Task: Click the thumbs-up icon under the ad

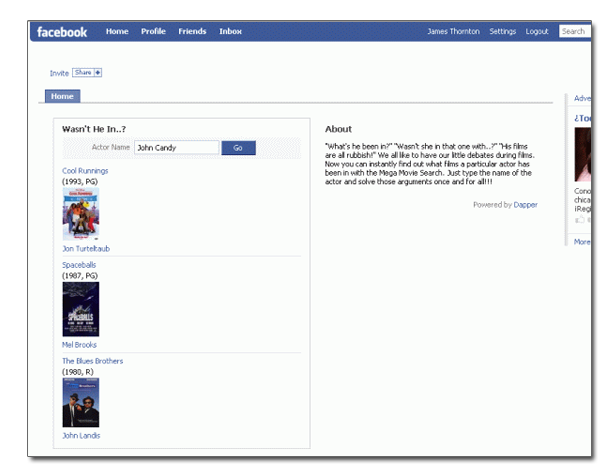Action: coord(578,219)
